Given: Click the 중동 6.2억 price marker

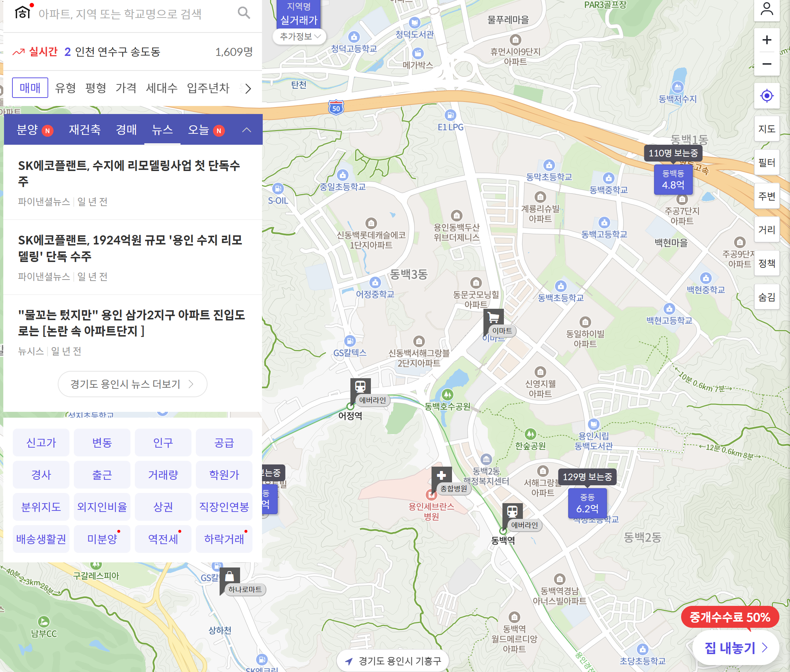Looking at the screenshot, I should click(x=587, y=504).
